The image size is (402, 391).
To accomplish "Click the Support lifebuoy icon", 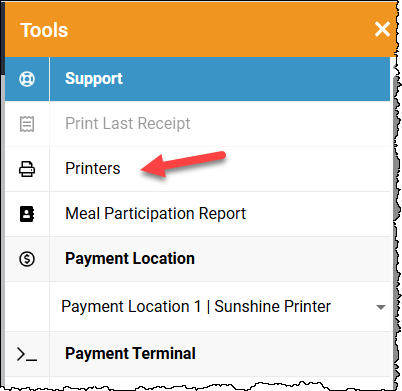I will pos(27,79).
